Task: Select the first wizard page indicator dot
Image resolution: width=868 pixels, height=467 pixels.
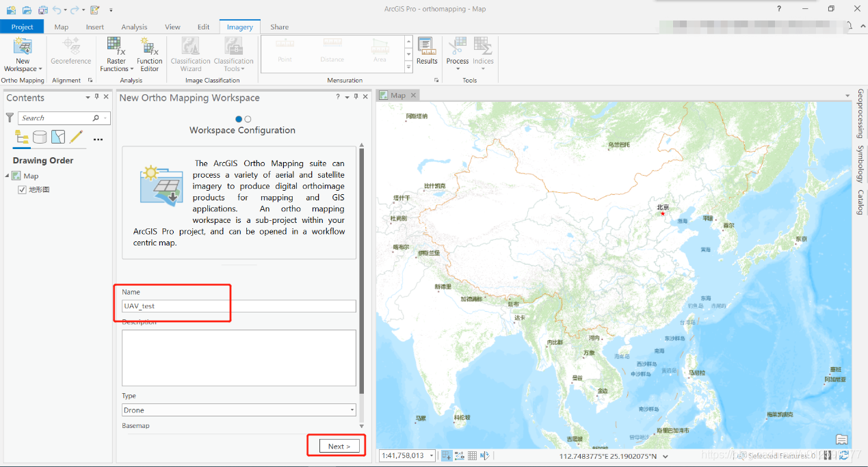Action: point(239,119)
